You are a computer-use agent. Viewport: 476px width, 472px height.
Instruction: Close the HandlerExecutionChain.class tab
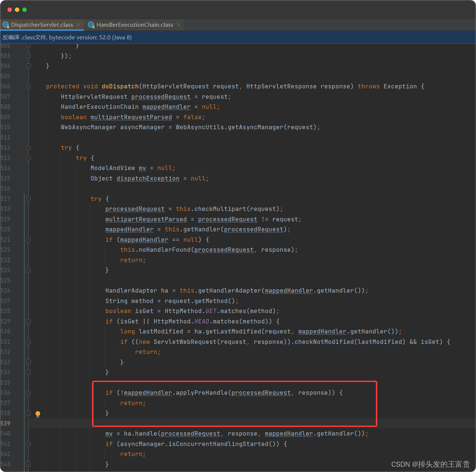click(178, 25)
